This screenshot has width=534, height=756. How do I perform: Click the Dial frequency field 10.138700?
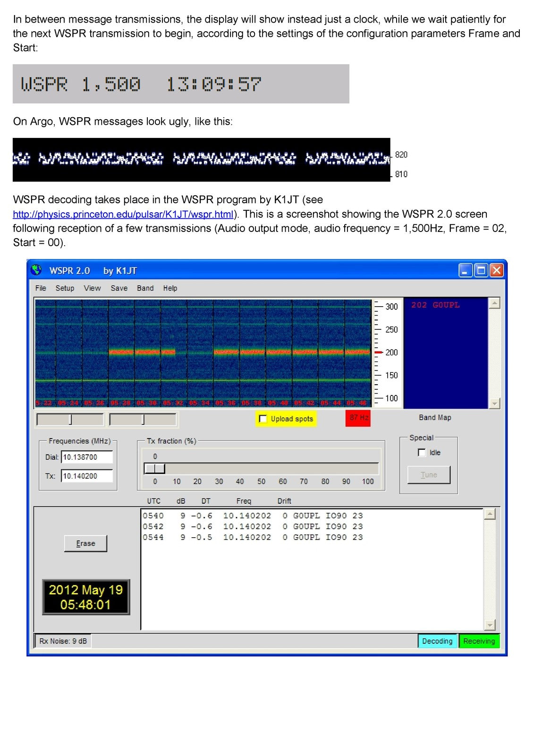pos(87,457)
